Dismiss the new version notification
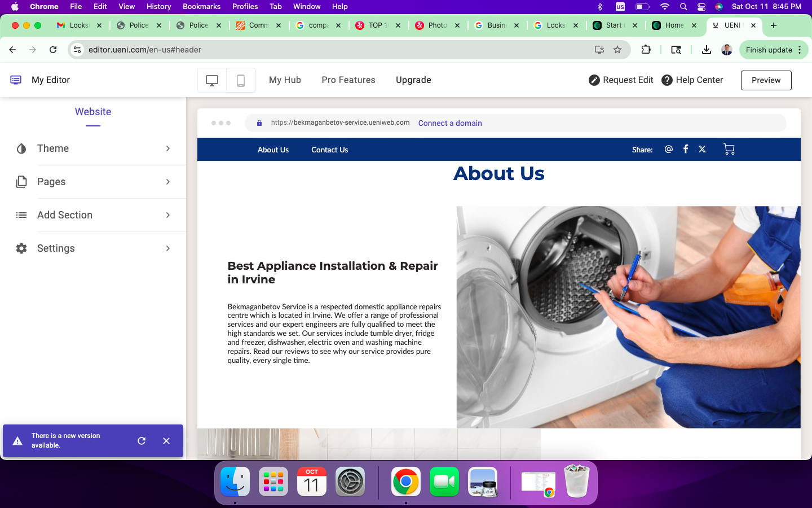 [x=166, y=441]
